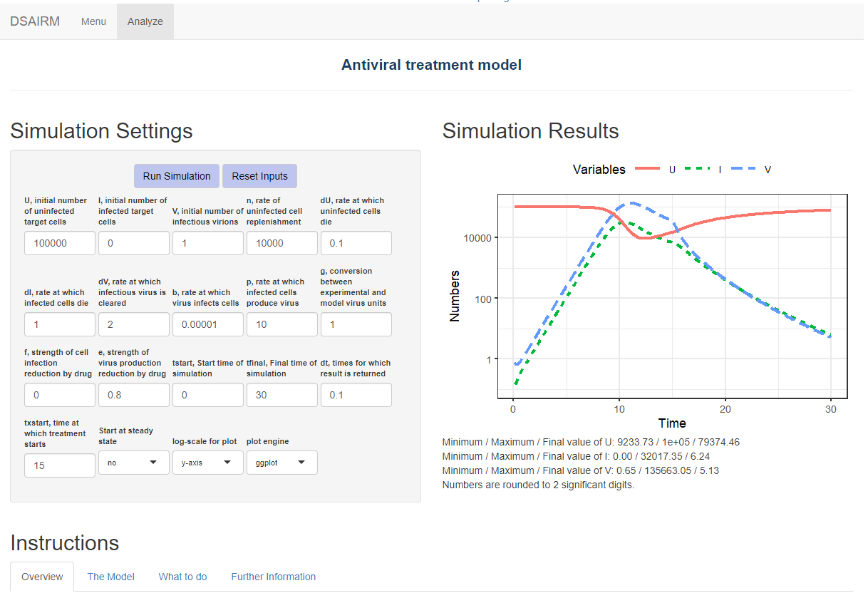Edit dV virus clearance rate field
The image size is (868, 598).
pos(134,324)
